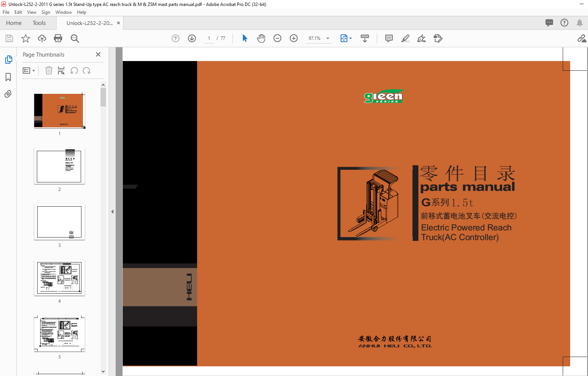Activate the selection arrow tool
Image resolution: width=588 pixels, height=376 pixels.
pos(245,38)
